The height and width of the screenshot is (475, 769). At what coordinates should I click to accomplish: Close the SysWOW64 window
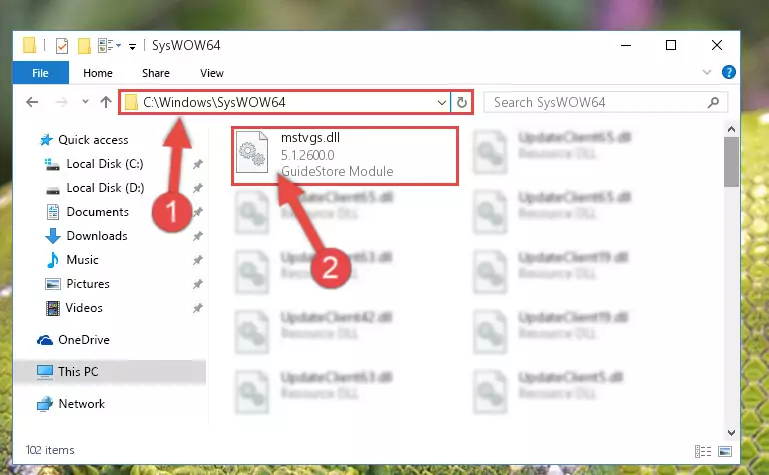pyautogui.click(x=717, y=46)
